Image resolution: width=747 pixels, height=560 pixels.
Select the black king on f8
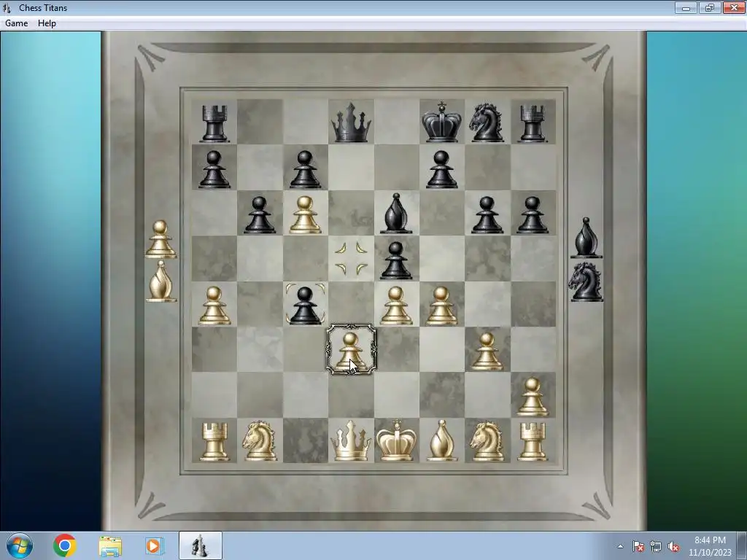[x=441, y=122]
